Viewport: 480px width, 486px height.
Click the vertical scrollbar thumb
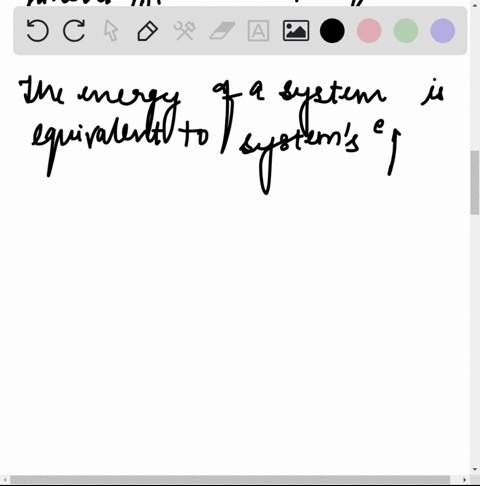[x=475, y=183]
